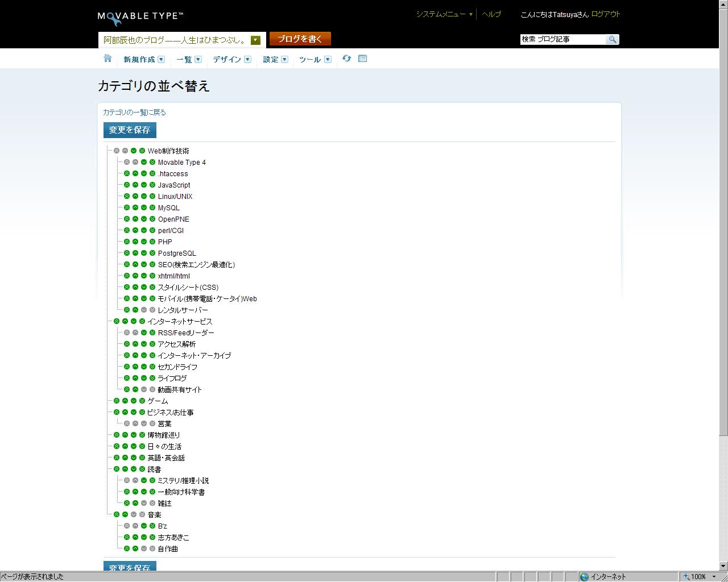Open the 新規作成 menu
This screenshot has height=582, width=728.
144,59
